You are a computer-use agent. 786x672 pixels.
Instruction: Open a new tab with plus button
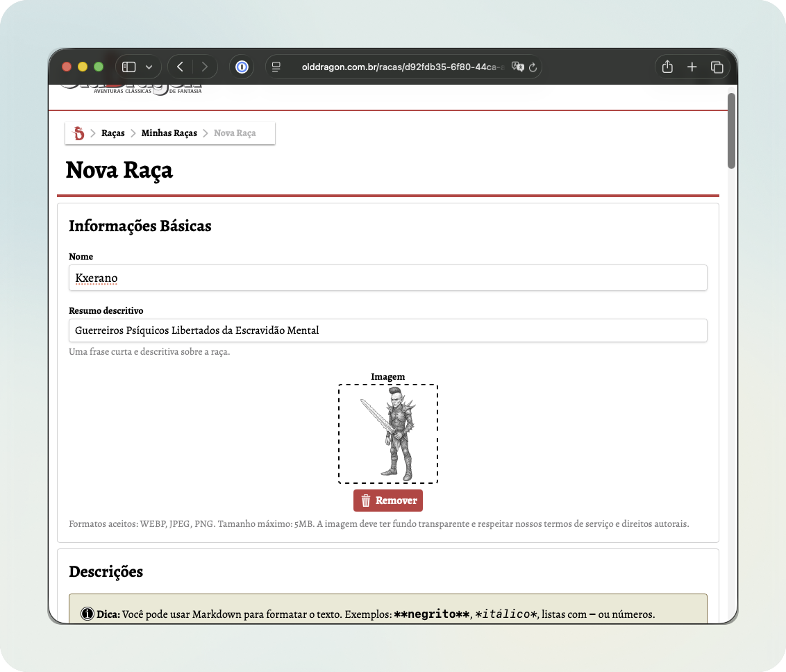click(692, 67)
